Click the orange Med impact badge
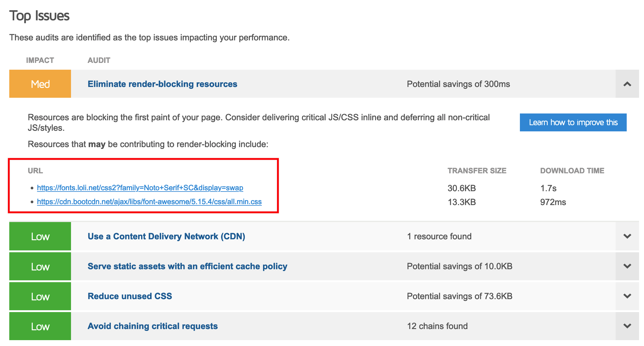 coord(40,84)
